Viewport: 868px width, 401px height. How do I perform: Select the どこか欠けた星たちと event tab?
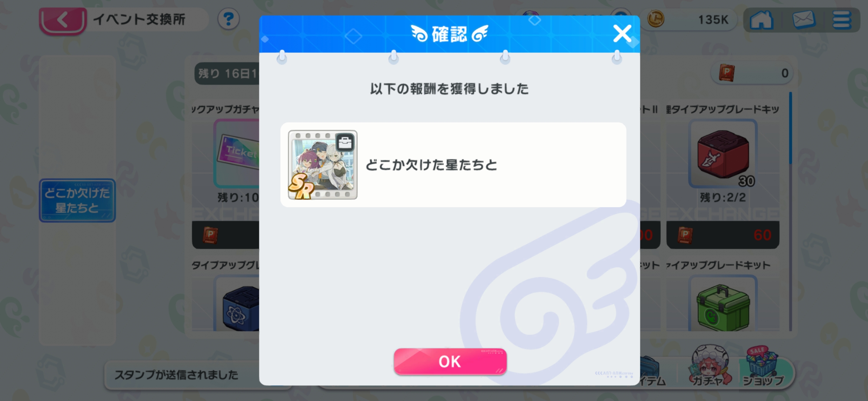tap(77, 200)
